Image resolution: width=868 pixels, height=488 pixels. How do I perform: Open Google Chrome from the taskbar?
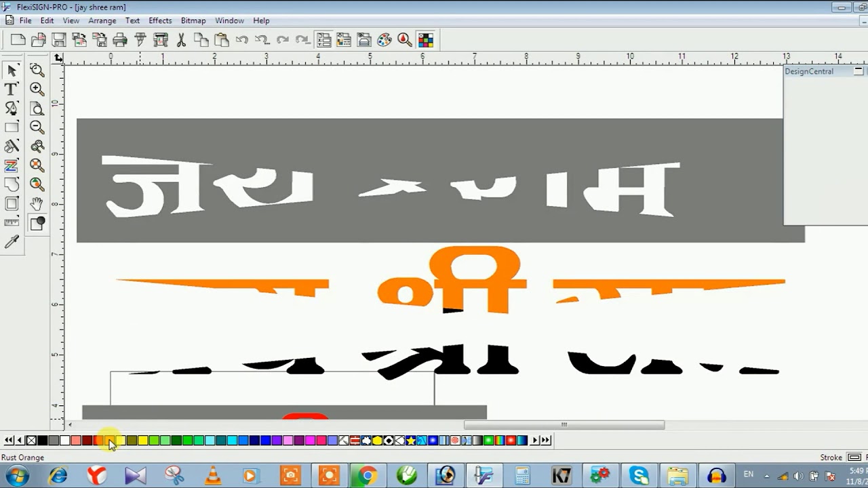point(368,475)
